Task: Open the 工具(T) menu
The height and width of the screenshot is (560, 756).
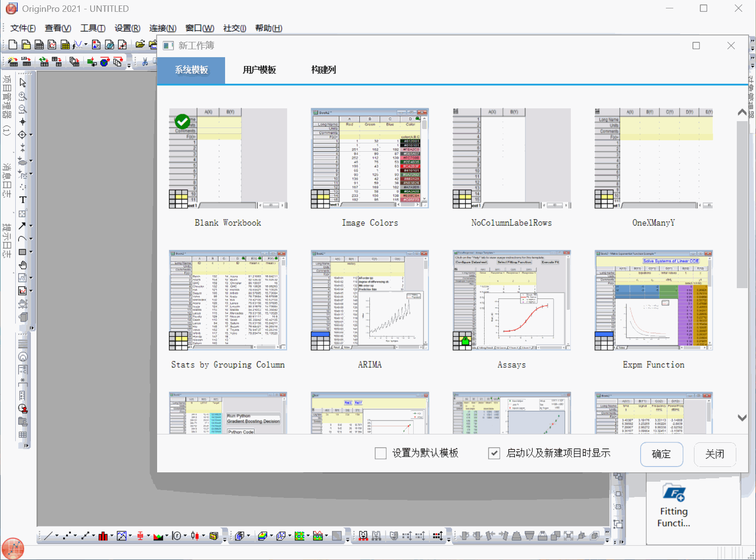Action: (x=93, y=28)
